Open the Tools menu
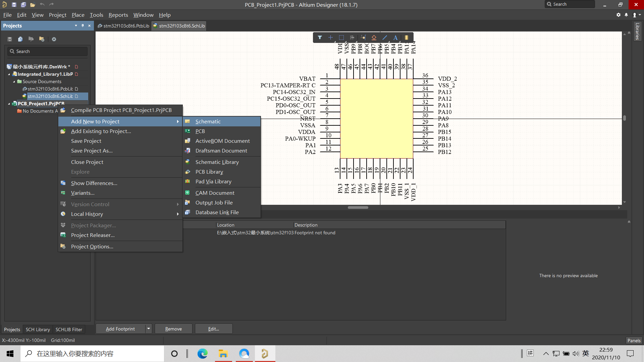 (96, 15)
